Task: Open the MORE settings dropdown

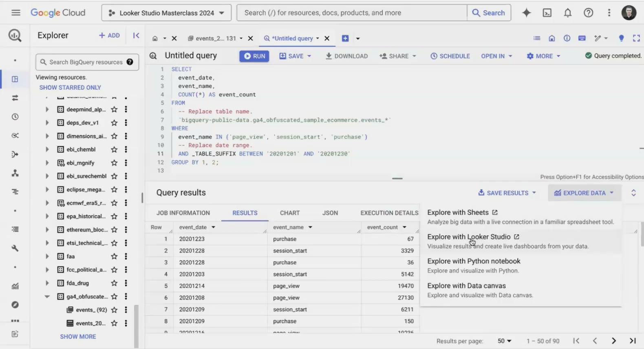Action: click(543, 56)
